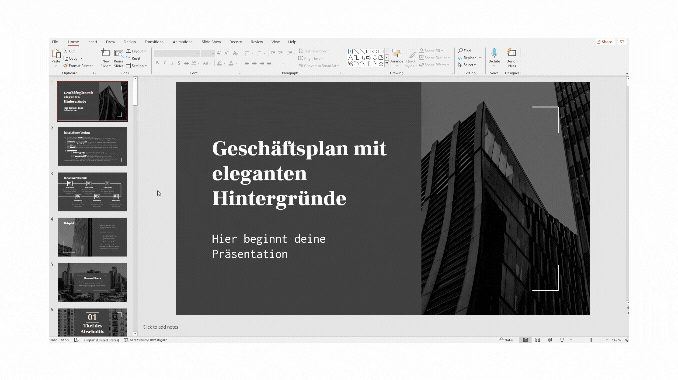Toggle Normal view in status bar
This screenshot has width=678, height=380.
(x=525, y=340)
